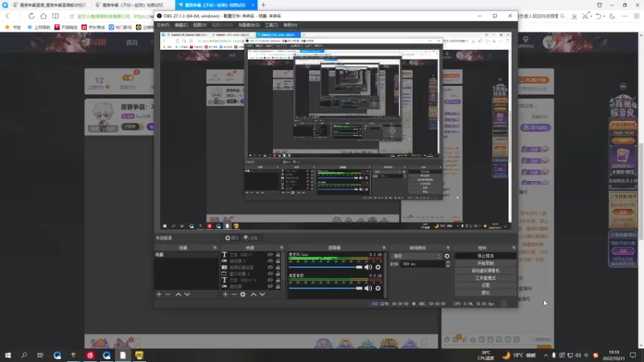This screenshot has width=644, height=362.
Task: Open the 场景集合(S) menu in OBS
Action: click(249, 25)
